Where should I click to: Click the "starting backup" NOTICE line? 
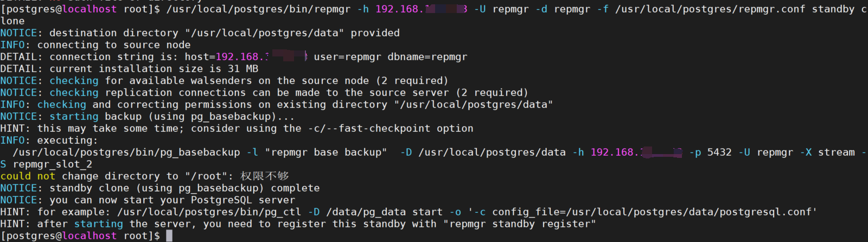146,117
